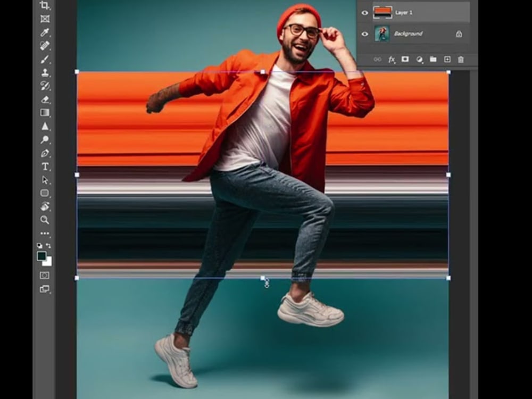Click the Layer 1 thumbnail
Image resolution: width=532 pixels, height=399 pixels.
point(382,12)
